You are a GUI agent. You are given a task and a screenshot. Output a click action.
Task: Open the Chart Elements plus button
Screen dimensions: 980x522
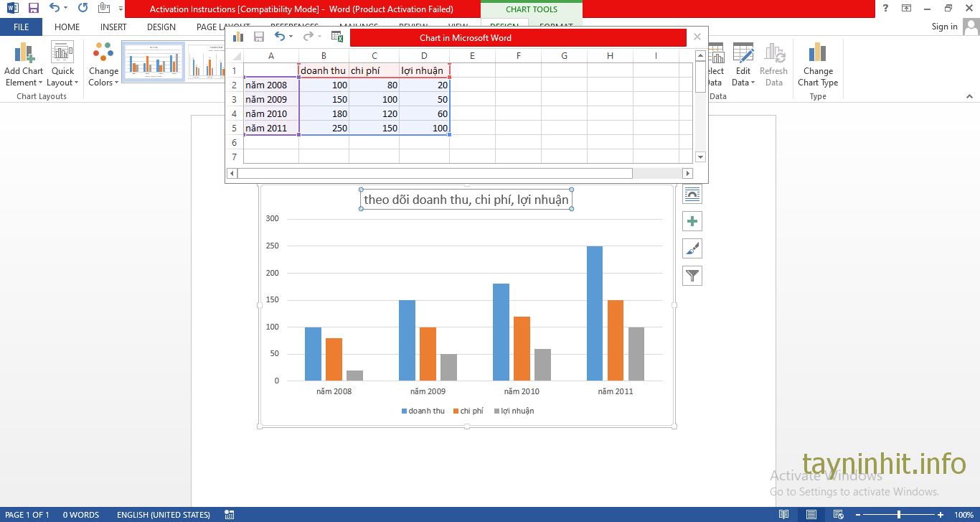[x=692, y=221]
